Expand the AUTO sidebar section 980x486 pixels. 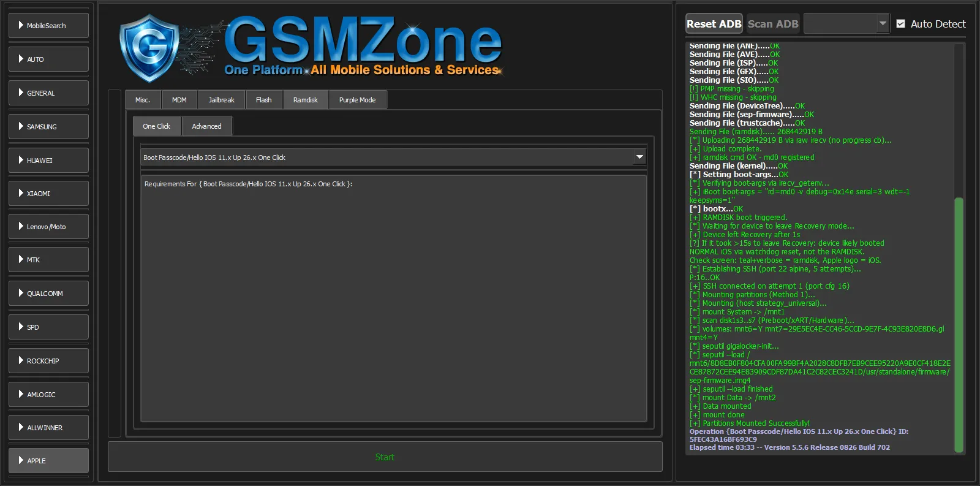[x=48, y=59]
